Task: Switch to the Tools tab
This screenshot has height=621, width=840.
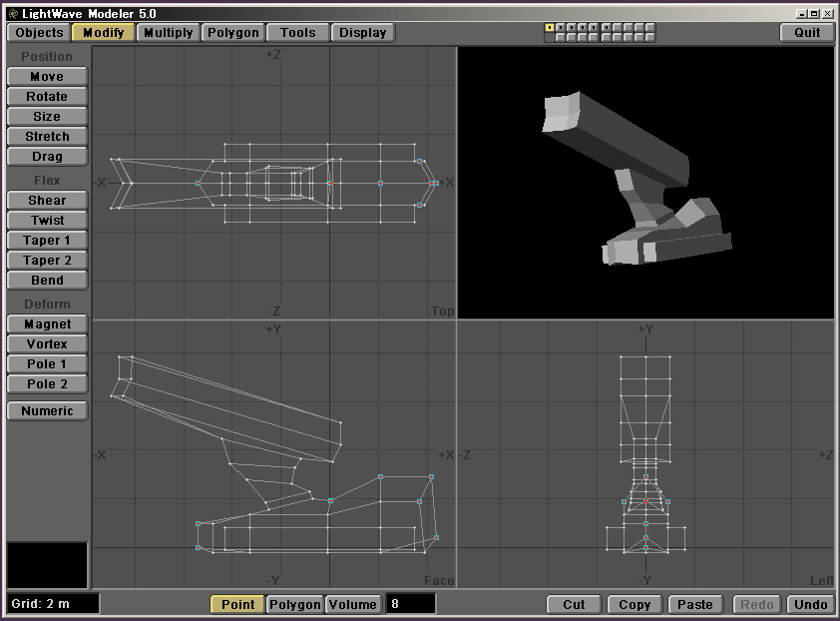Action: click(x=297, y=32)
